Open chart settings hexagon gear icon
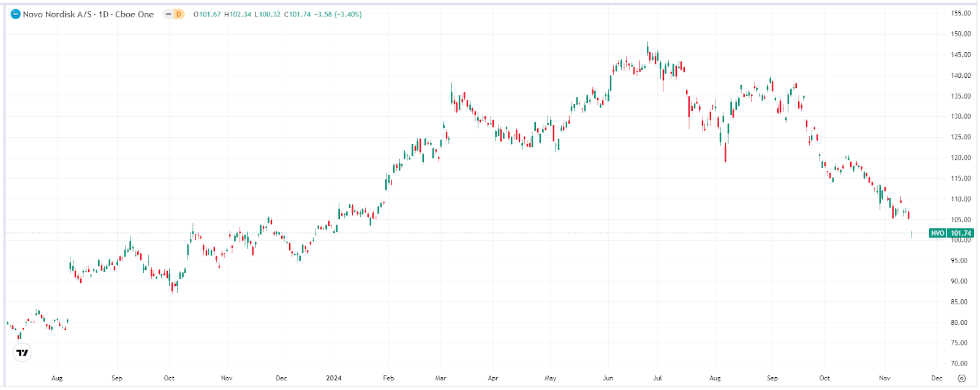This screenshot has width=980, height=390. [961, 378]
